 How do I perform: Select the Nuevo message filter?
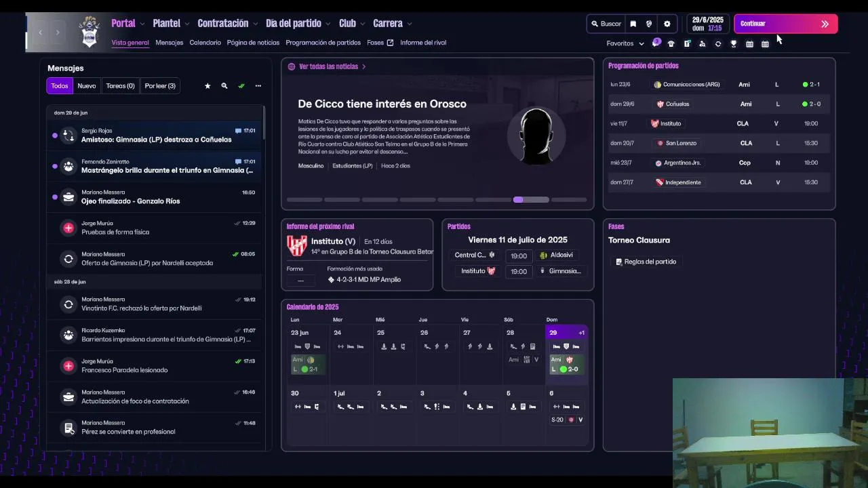pyautogui.click(x=87, y=86)
